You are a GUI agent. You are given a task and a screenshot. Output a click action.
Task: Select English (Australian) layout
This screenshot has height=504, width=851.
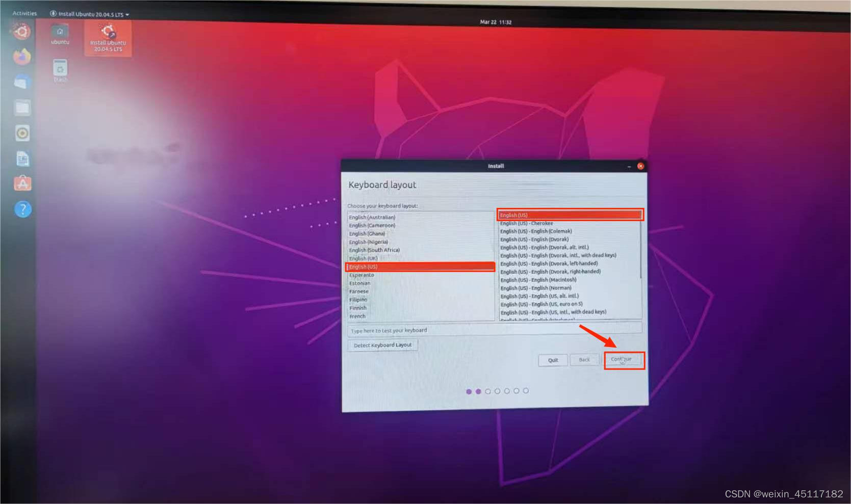(x=421, y=217)
